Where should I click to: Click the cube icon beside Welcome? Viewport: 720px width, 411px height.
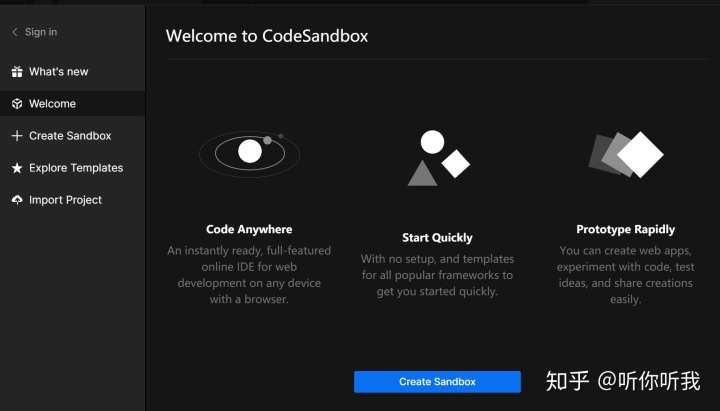click(17, 104)
